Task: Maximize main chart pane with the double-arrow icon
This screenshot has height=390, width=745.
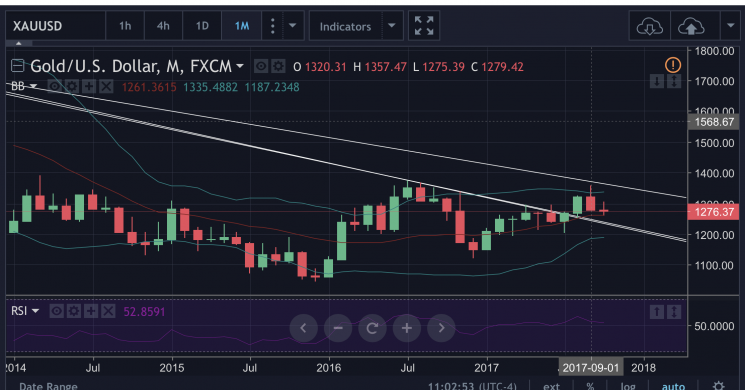Action: point(674,82)
